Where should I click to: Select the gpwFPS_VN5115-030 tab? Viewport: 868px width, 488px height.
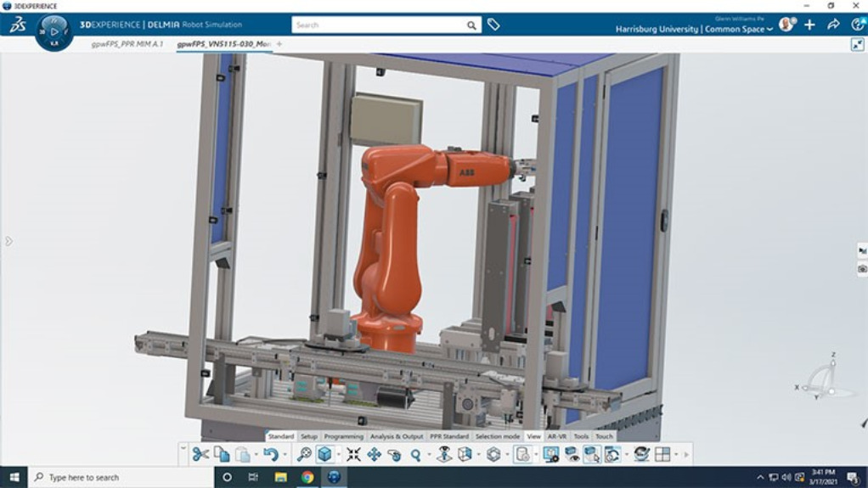click(223, 44)
